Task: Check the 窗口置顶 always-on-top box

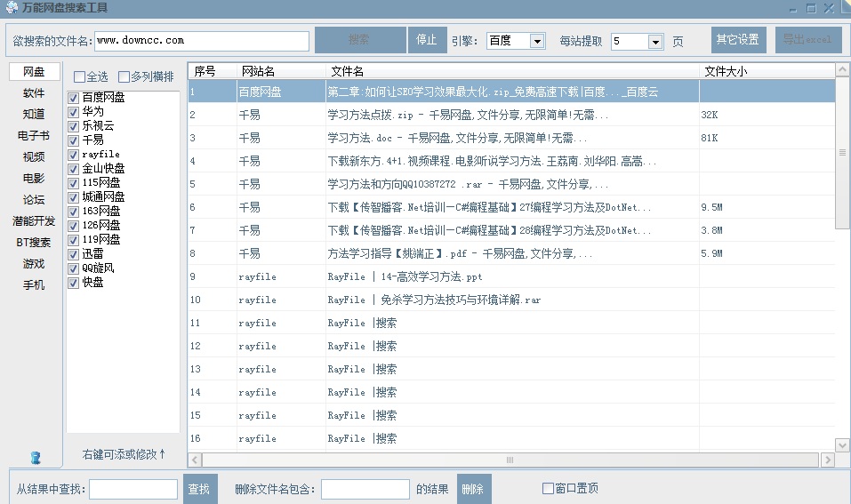Action: [x=548, y=488]
